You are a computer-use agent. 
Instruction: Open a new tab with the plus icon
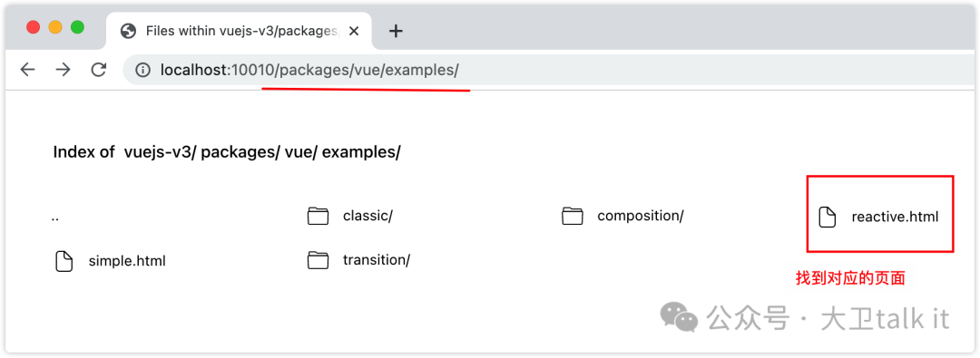pyautogui.click(x=396, y=31)
